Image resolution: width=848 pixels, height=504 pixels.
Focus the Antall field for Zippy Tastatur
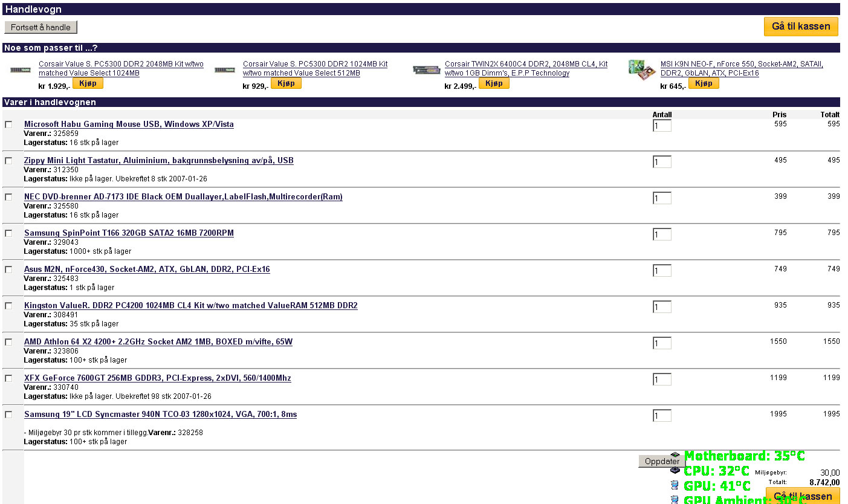[662, 162]
